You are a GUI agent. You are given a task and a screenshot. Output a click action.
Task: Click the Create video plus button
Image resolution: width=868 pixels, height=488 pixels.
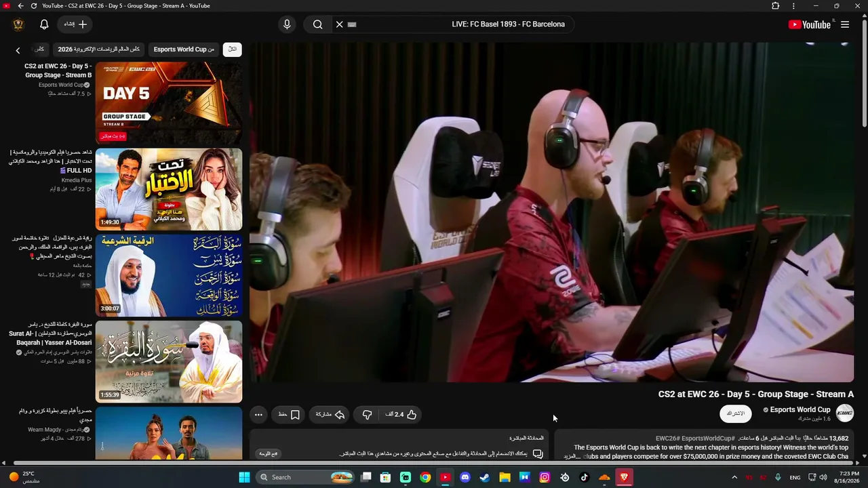tap(76, 24)
